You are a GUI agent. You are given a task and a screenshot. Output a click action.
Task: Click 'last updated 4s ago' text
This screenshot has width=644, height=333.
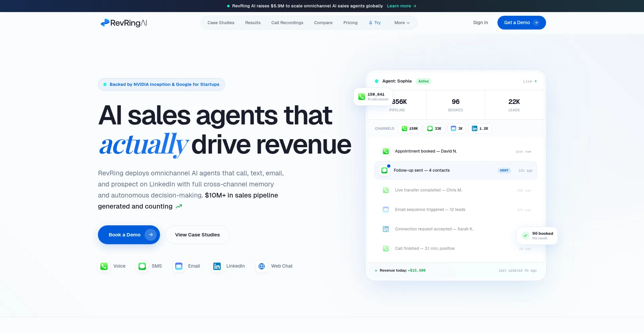point(517,270)
